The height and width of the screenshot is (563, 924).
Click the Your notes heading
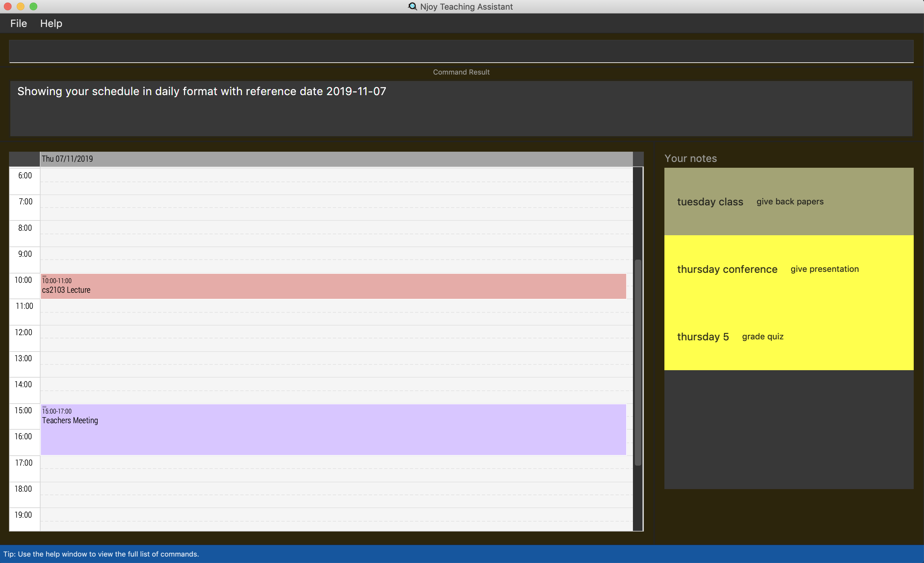690,158
